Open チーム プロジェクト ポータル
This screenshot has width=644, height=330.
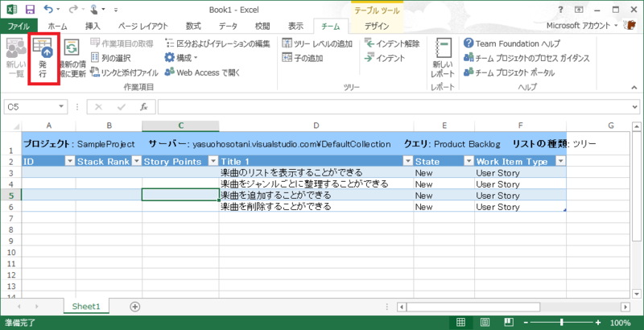[x=510, y=73]
